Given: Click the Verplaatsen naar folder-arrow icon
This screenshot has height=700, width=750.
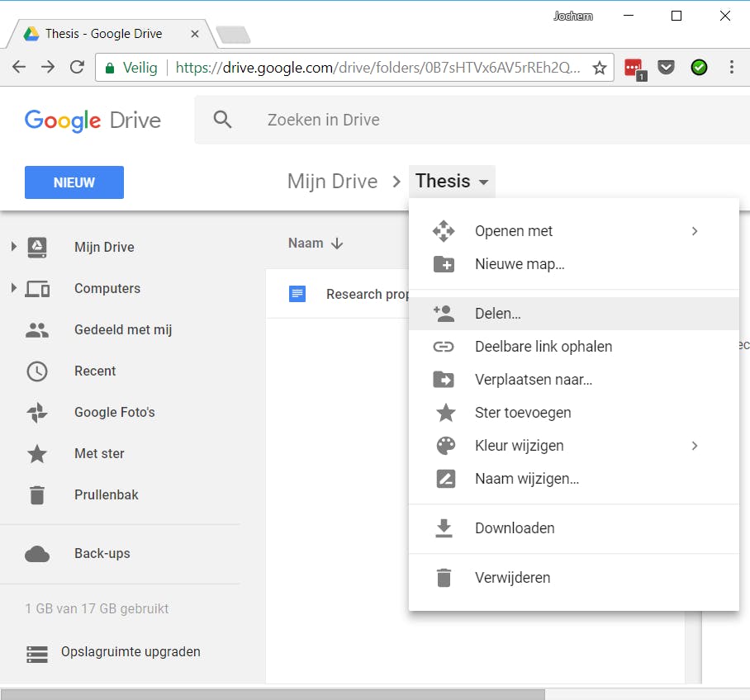Looking at the screenshot, I should (x=444, y=380).
